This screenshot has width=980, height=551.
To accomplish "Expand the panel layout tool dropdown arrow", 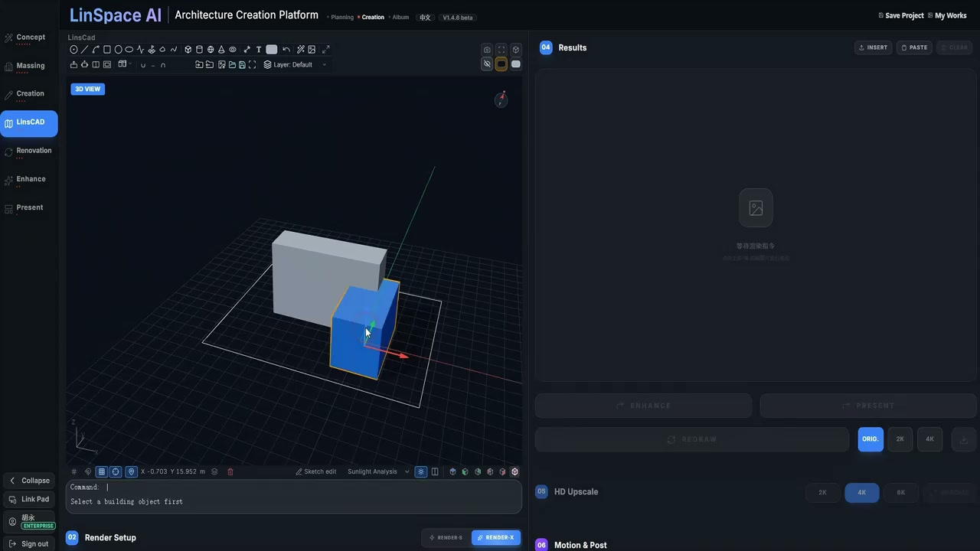I will click(x=130, y=64).
